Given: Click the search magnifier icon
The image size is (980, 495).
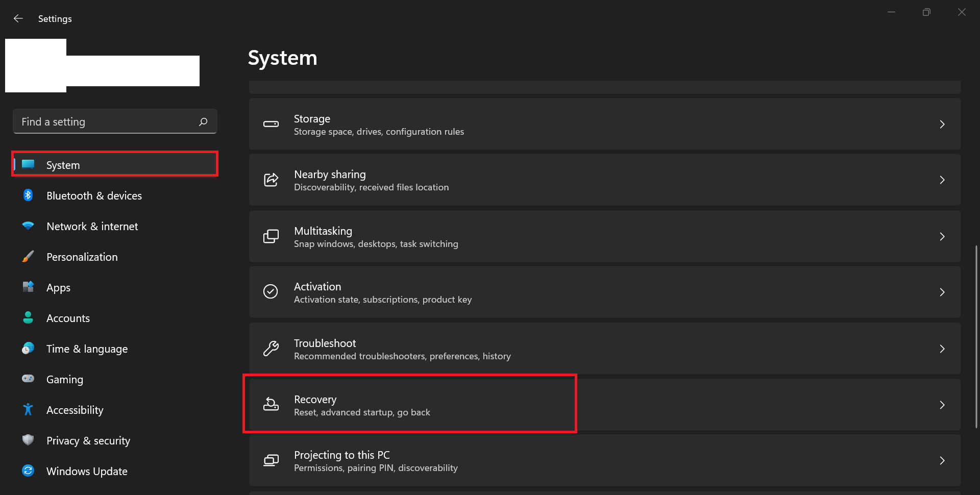Looking at the screenshot, I should [203, 121].
